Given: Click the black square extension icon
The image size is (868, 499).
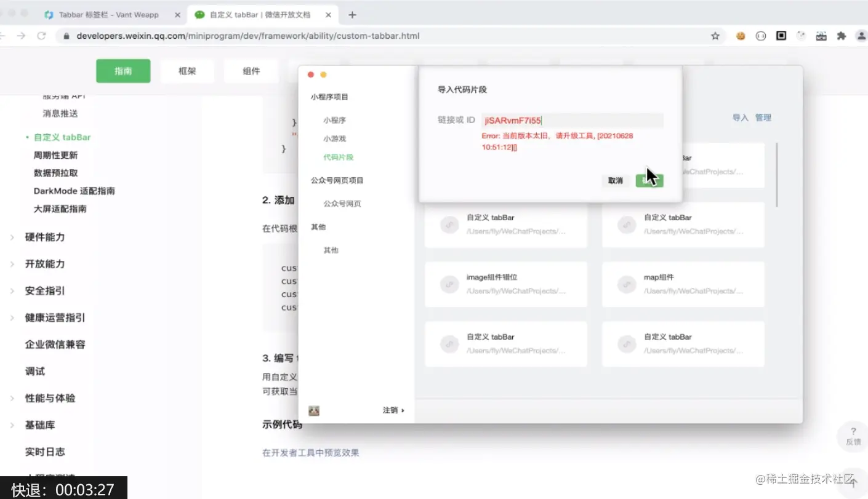Looking at the screenshot, I should click(x=781, y=36).
